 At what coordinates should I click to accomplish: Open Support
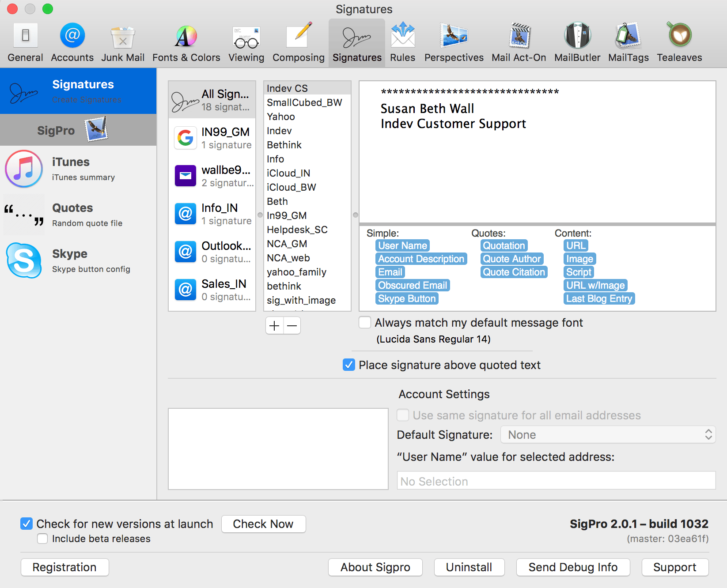pos(675,567)
